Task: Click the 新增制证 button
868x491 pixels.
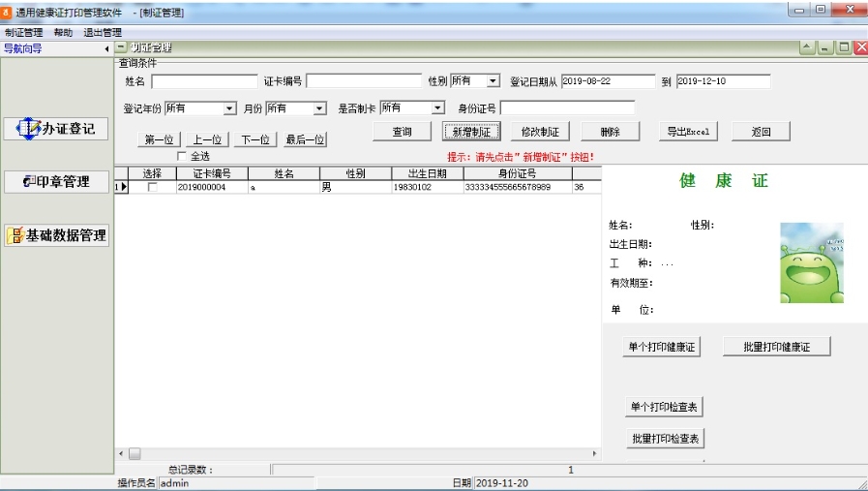Action: click(471, 132)
